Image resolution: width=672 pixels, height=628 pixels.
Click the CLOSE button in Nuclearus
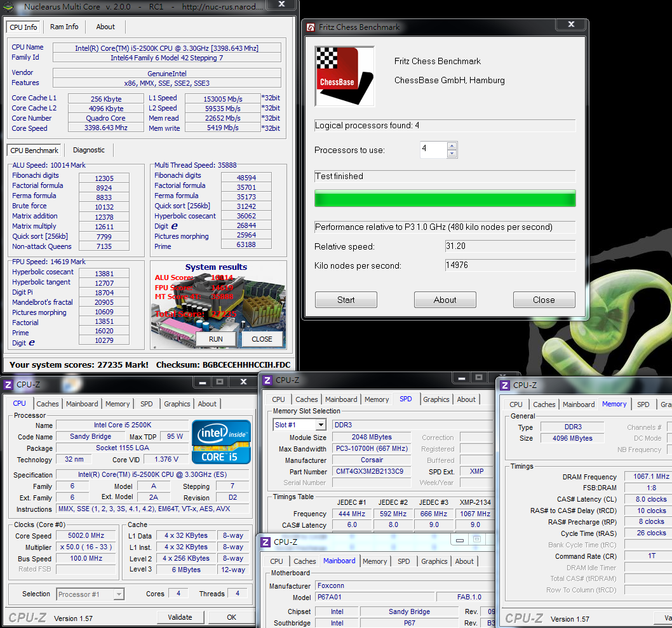(262, 339)
